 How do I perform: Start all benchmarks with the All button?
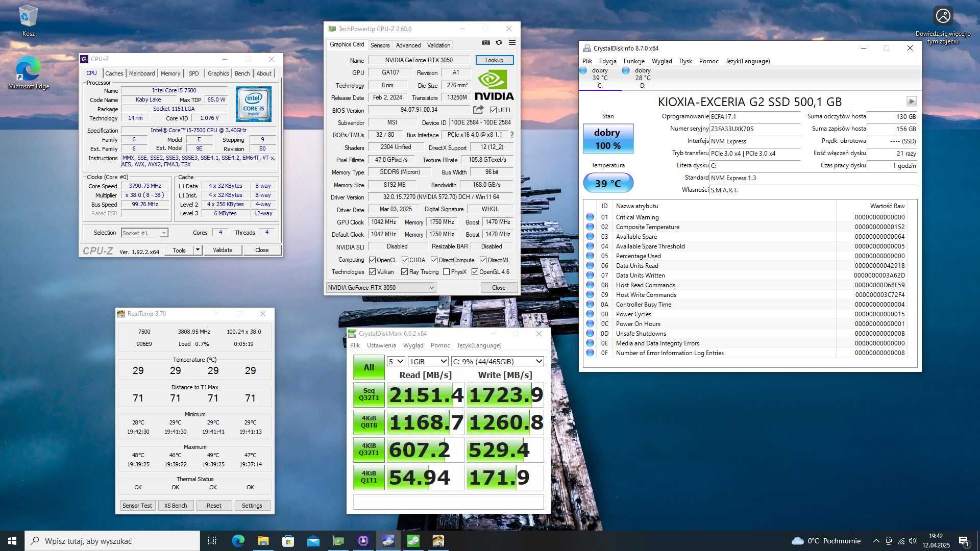tap(369, 367)
